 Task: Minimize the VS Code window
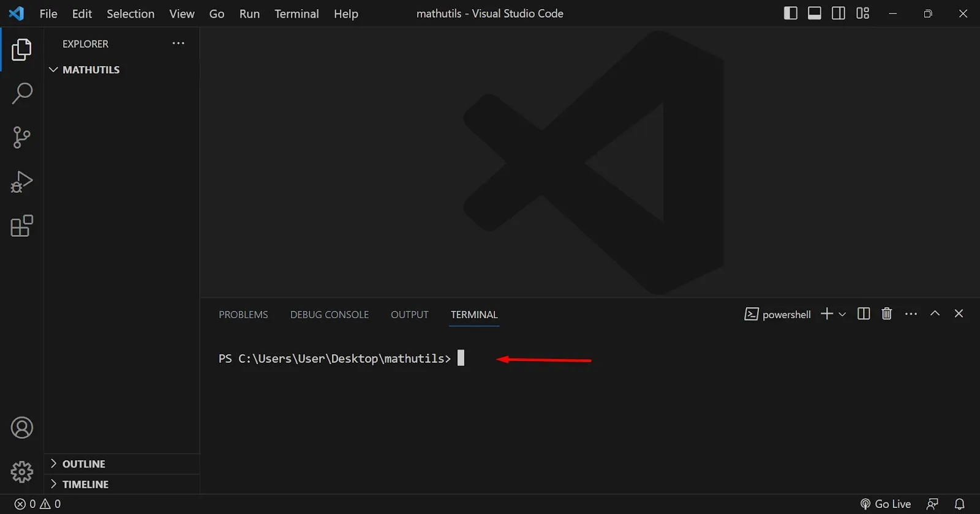coord(893,13)
